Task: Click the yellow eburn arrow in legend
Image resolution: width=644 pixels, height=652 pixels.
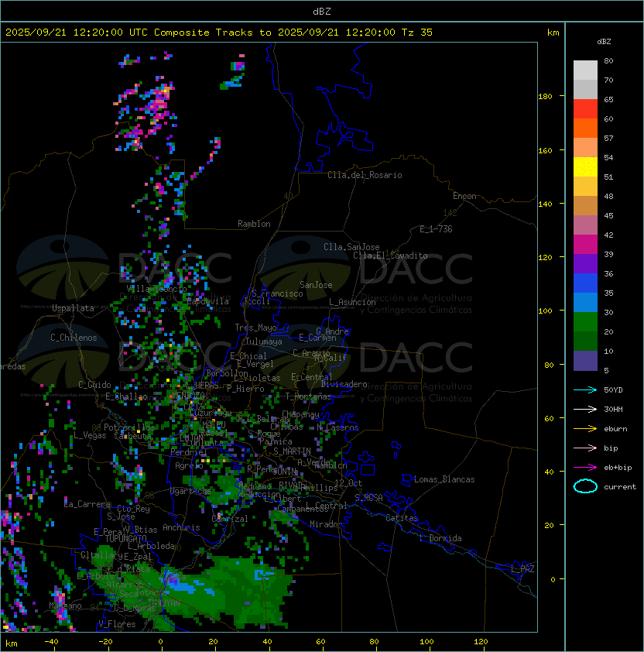Action: (585, 429)
